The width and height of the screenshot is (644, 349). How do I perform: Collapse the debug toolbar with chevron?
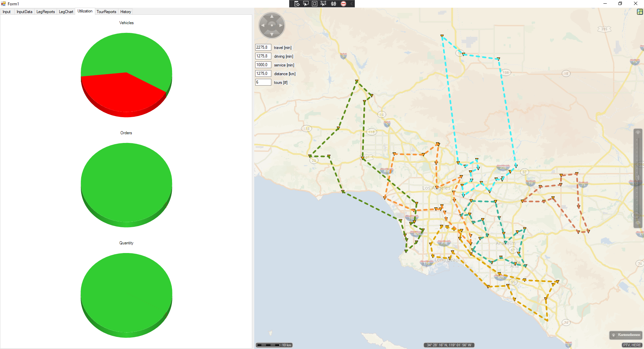tap(352, 4)
